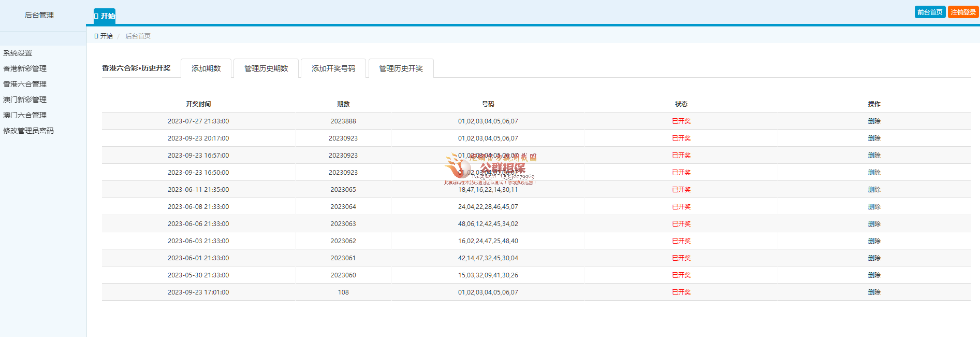The image size is (980, 337).
Task: Click the 后台首页 breadcrumb item
Action: click(138, 36)
